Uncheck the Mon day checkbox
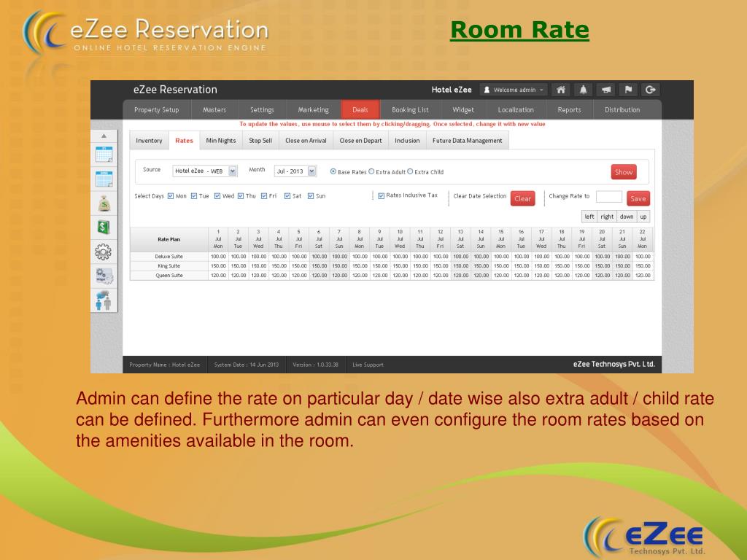 (x=171, y=196)
